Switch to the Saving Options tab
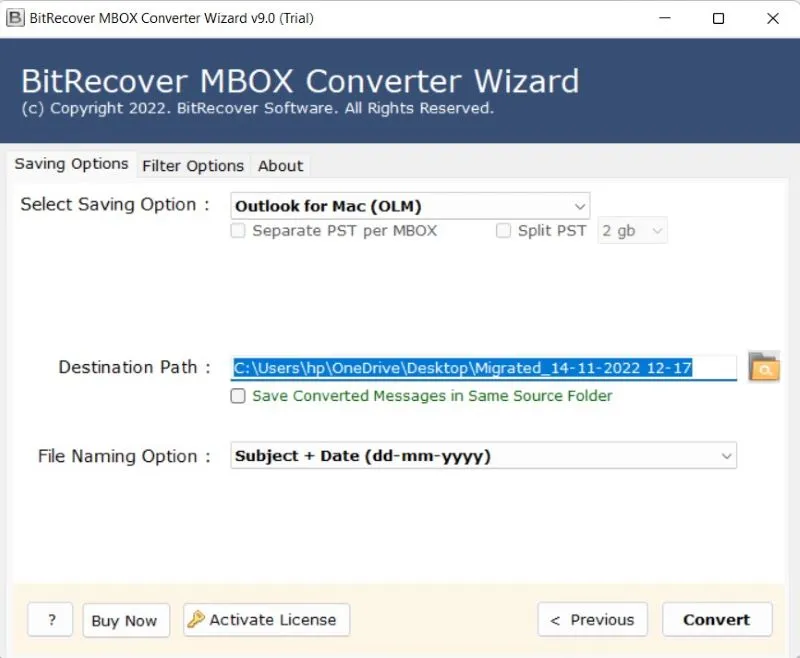 tap(71, 164)
